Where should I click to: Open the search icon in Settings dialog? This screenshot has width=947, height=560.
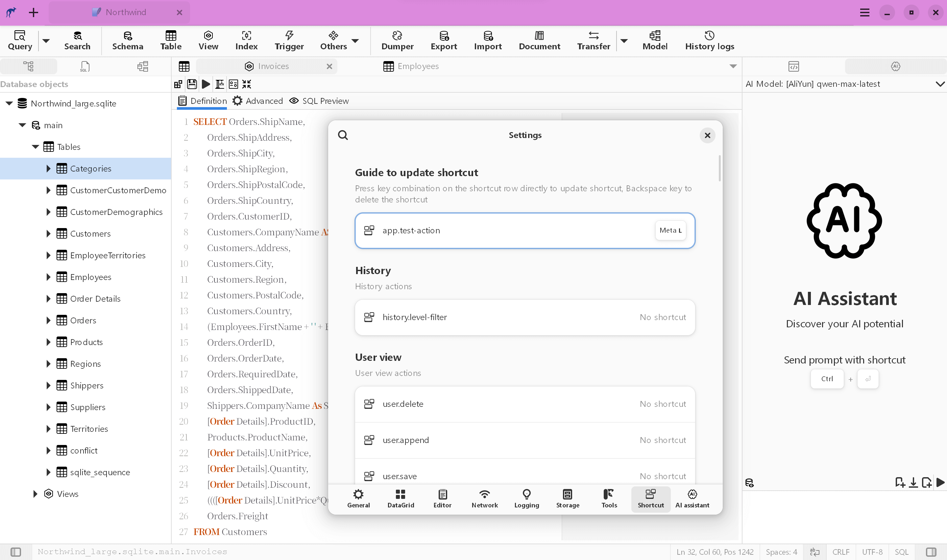coord(343,135)
